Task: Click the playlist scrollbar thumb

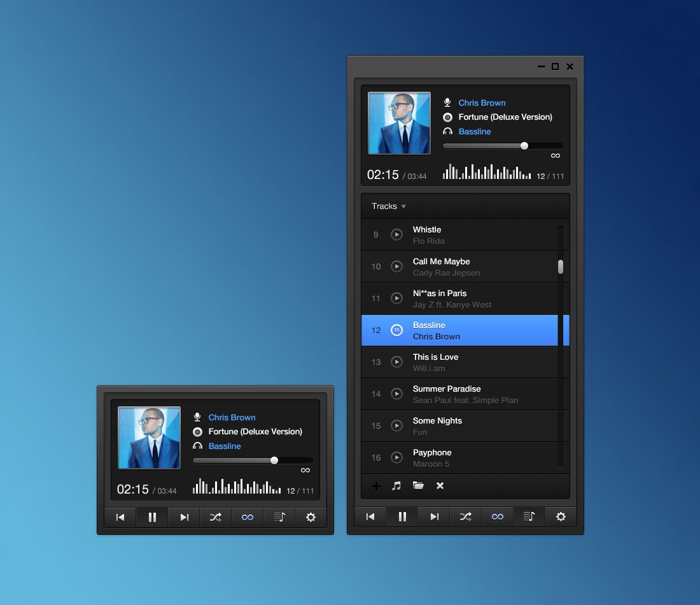Action: point(560,267)
